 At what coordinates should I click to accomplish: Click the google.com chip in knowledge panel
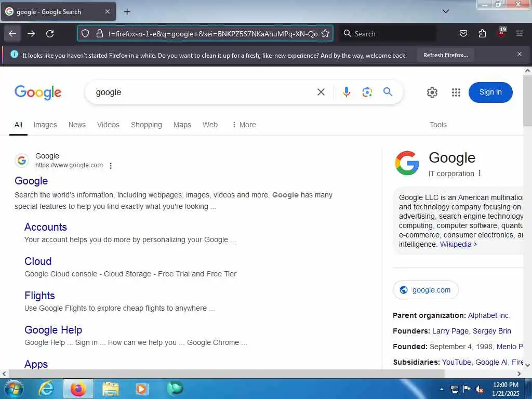point(425,290)
